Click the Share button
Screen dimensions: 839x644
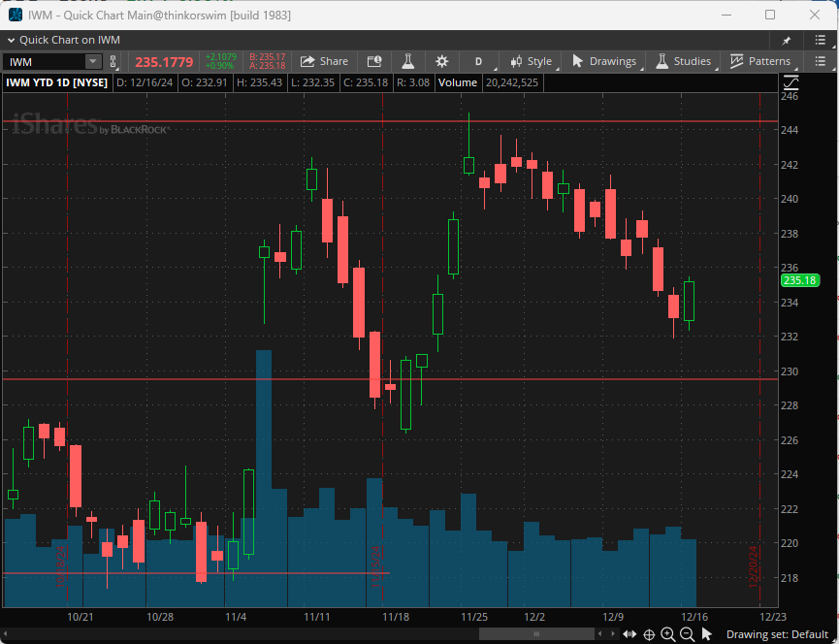324,61
